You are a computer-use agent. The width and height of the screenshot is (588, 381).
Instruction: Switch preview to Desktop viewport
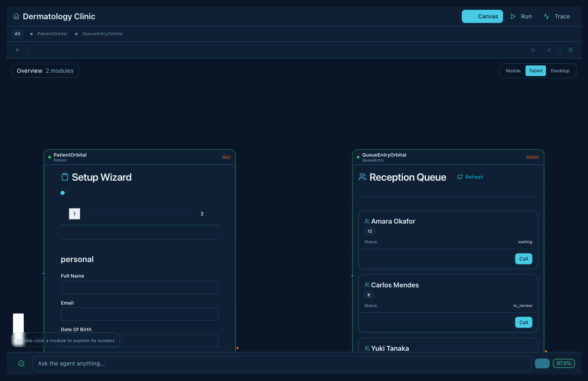click(x=560, y=71)
